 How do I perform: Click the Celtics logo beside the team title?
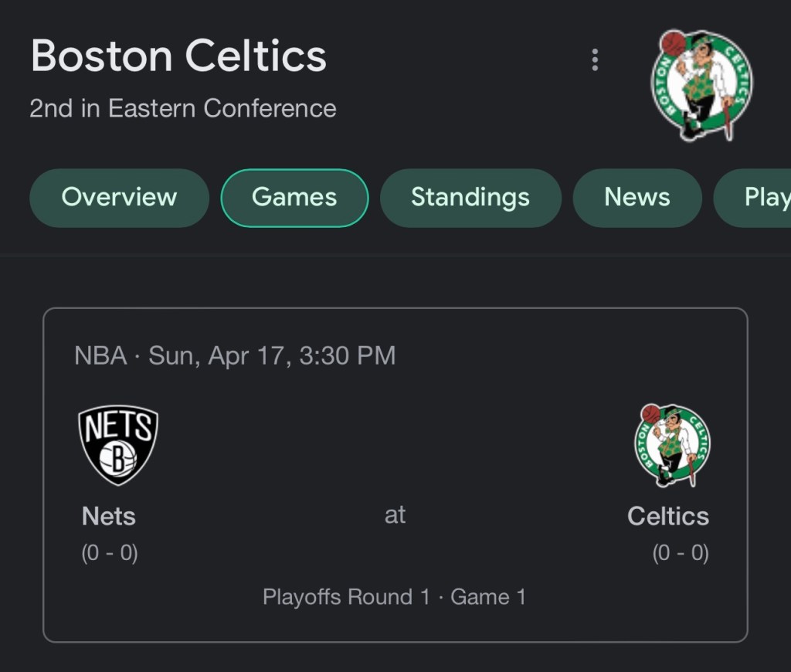[701, 83]
